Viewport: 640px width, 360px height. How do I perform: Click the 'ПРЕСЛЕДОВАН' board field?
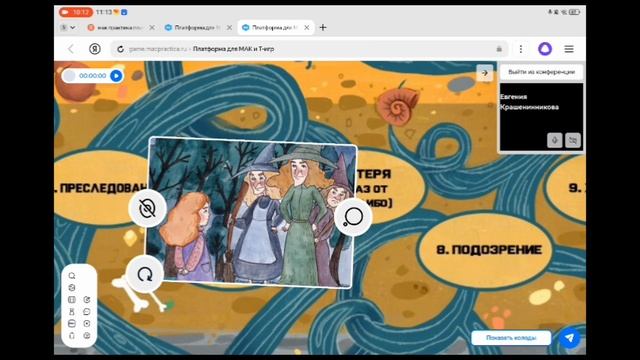click(100, 188)
